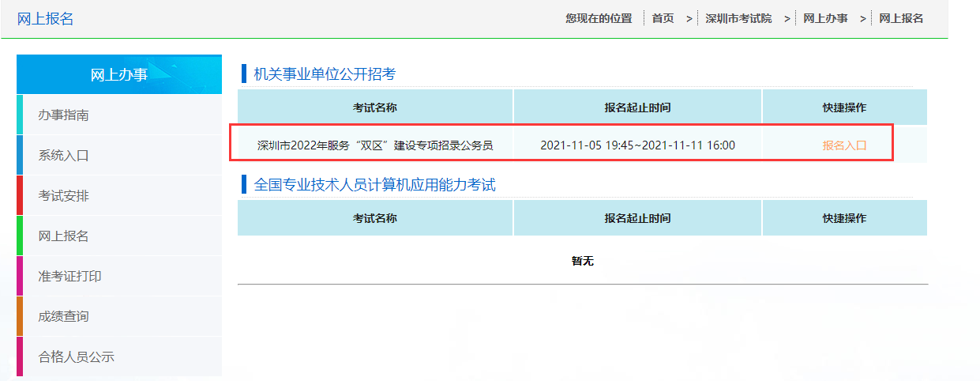This screenshot has width=980, height=381.
Task: Click the 网上办事 sidebar header
Action: [x=119, y=75]
